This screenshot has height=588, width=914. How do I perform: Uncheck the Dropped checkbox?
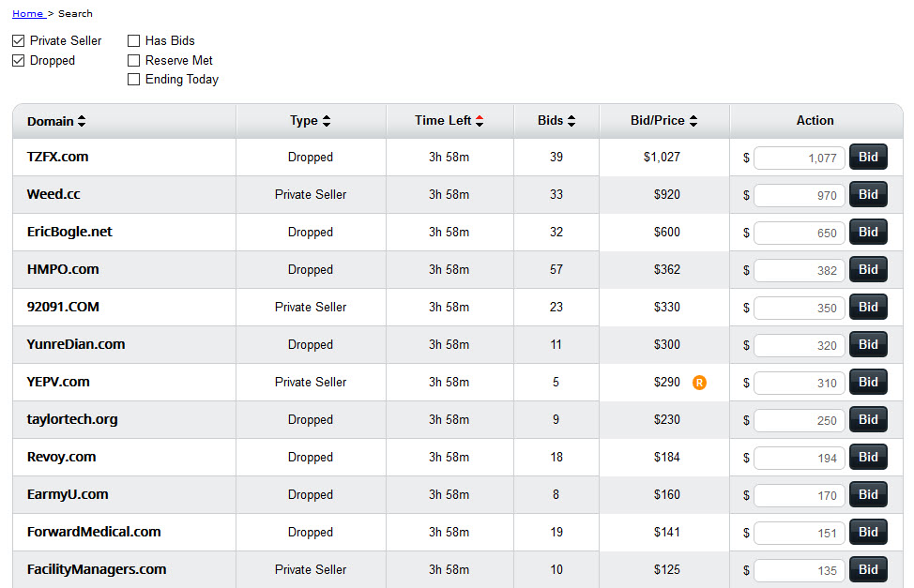click(19, 61)
